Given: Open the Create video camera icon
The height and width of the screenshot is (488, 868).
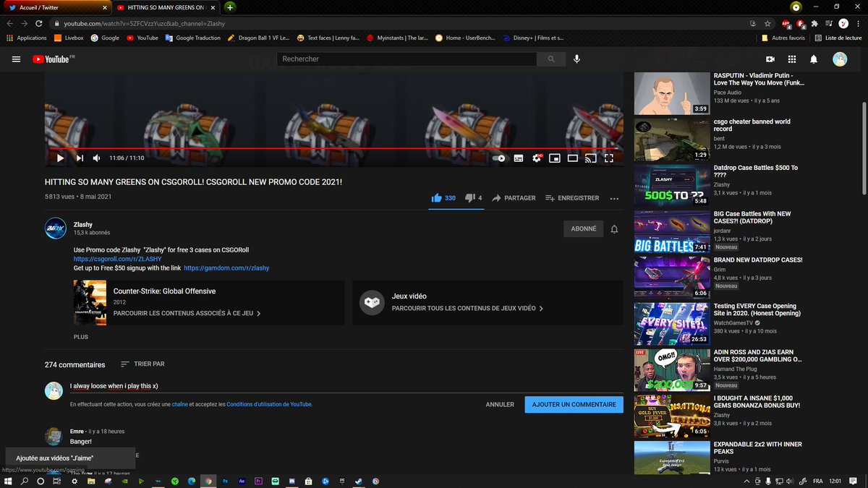Looking at the screenshot, I should pos(770,59).
